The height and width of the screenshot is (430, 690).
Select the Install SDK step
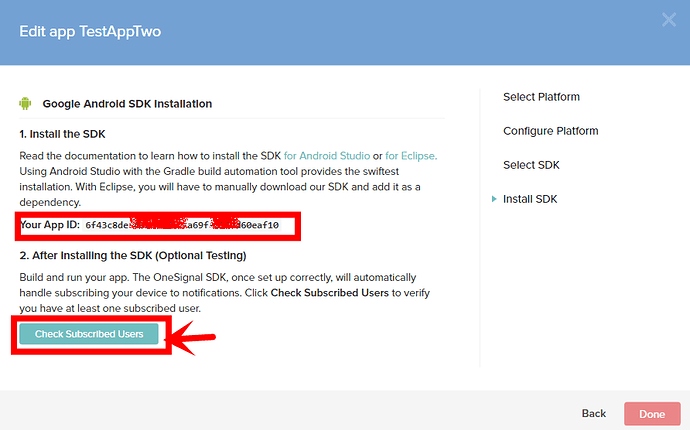[530, 199]
